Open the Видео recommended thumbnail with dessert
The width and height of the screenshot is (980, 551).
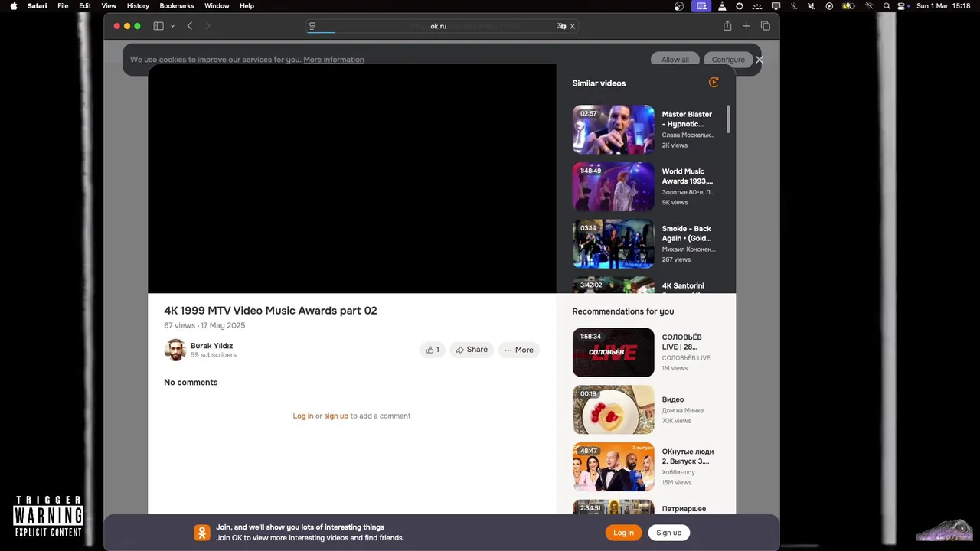613,410
